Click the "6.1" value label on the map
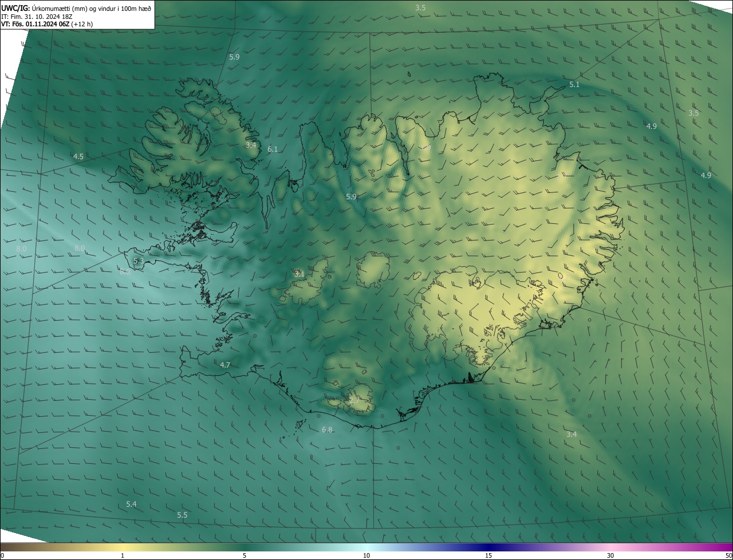The image size is (733, 560). coord(273,149)
